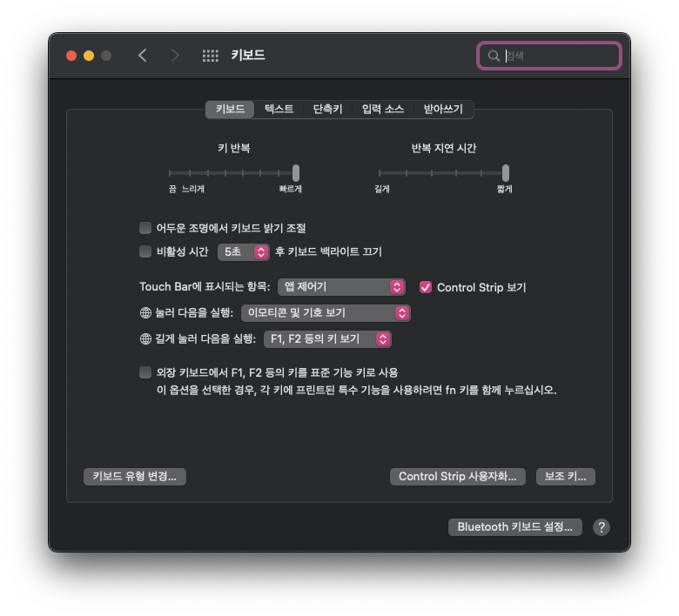
Task: Click the yellow minimize window button
Action: coord(89,56)
